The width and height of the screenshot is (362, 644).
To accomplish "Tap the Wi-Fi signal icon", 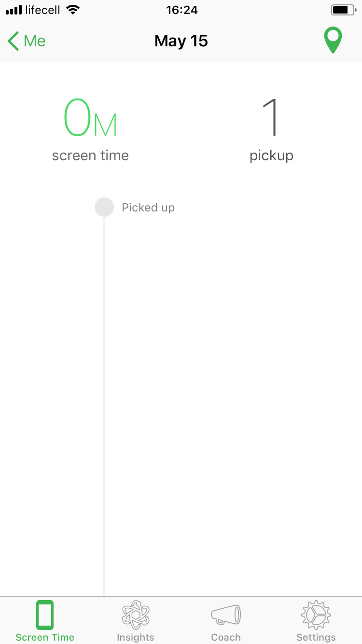I will click(73, 10).
